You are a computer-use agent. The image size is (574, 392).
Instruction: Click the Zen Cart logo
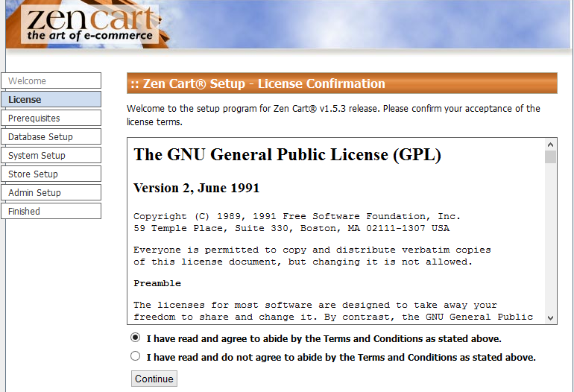coord(89,24)
